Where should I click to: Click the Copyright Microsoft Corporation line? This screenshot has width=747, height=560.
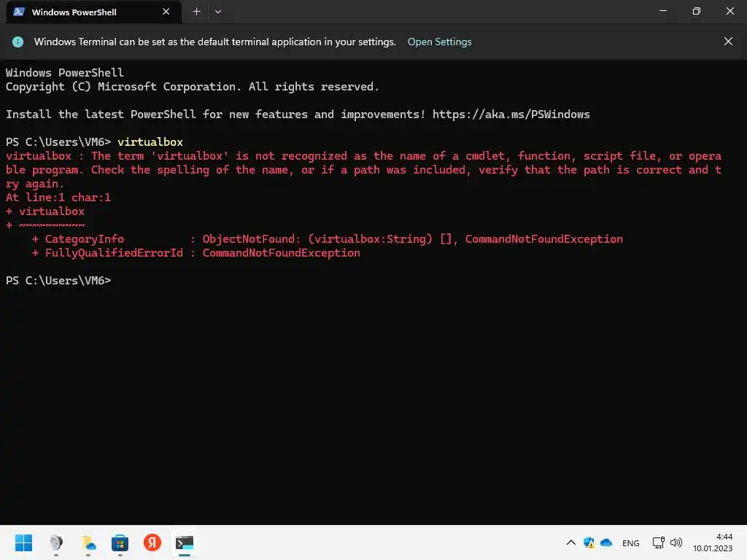click(x=193, y=87)
